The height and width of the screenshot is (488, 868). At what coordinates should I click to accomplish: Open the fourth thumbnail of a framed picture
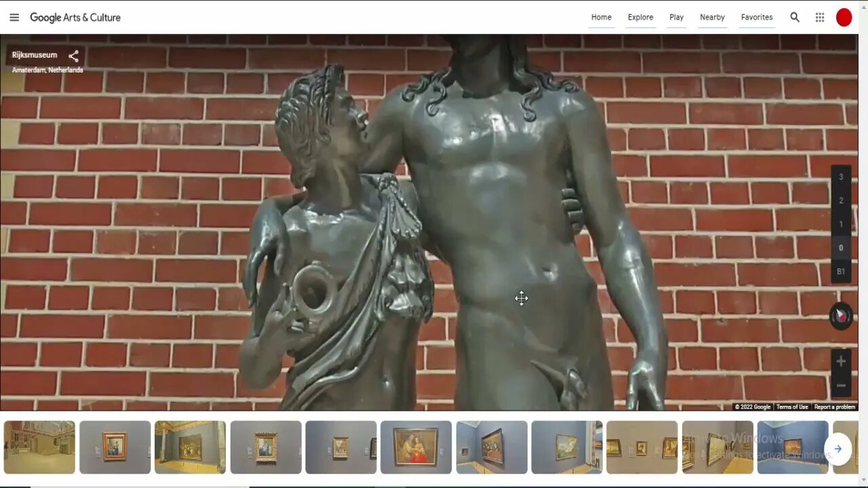click(x=265, y=447)
